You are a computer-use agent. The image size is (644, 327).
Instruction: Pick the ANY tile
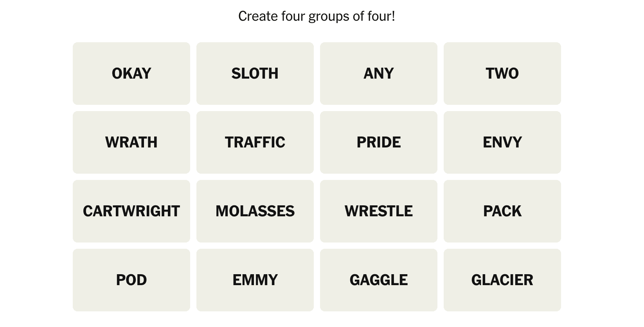click(379, 74)
